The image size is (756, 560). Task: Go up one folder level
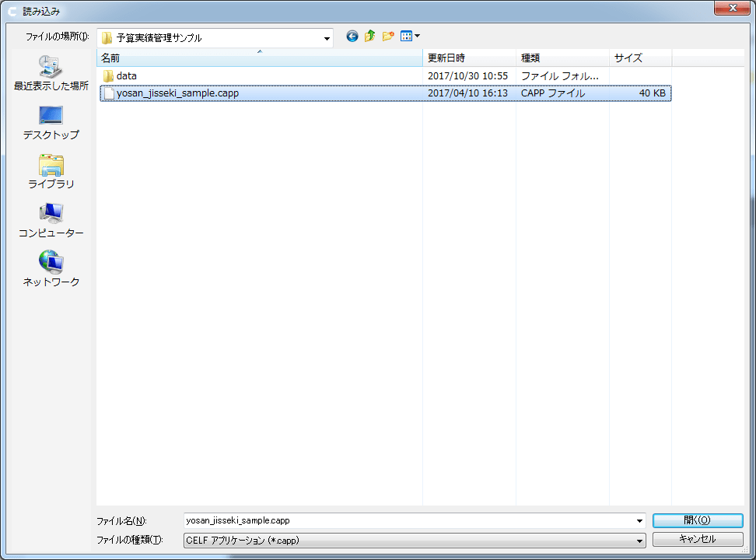pyautogui.click(x=370, y=37)
